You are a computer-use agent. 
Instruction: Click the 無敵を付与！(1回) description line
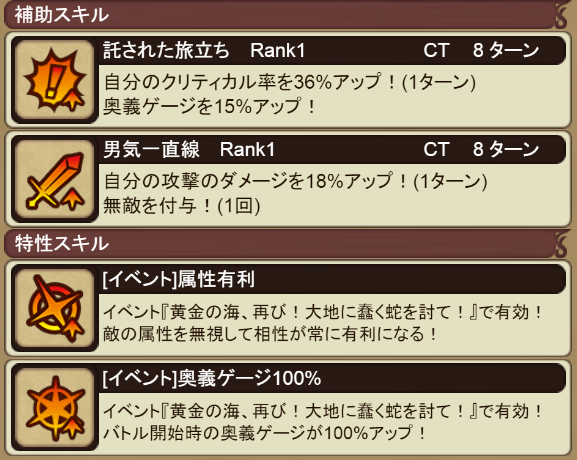point(182,205)
